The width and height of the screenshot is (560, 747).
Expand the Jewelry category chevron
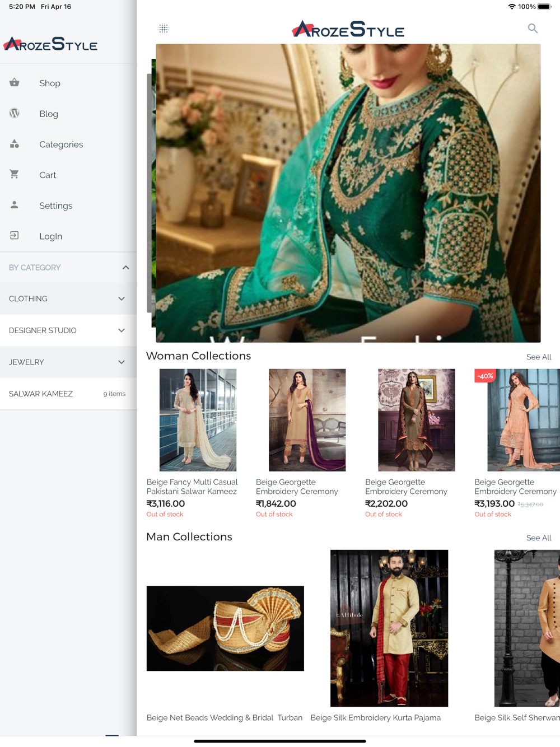point(122,362)
